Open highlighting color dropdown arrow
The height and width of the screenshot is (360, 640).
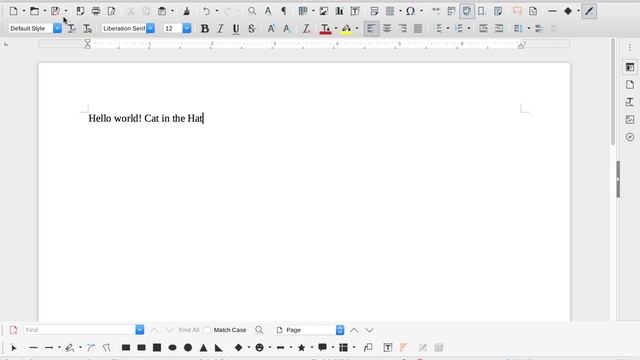coord(357,29)
